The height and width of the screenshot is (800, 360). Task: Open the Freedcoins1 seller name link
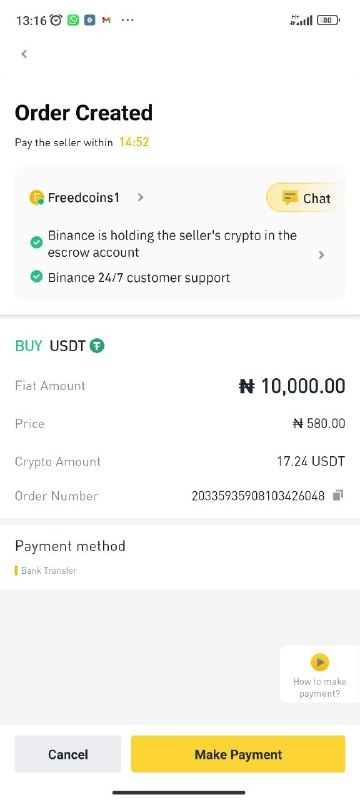point(84,197)
